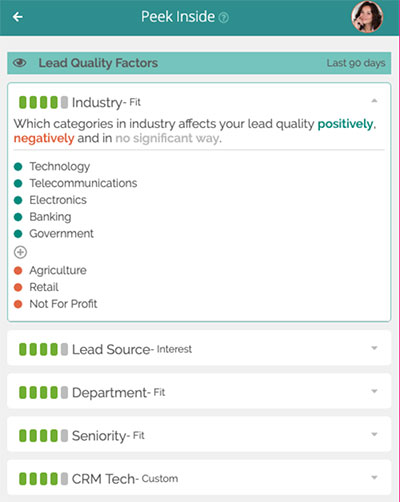
Task: Open the user profile avatar
Action: pos(367,17)
